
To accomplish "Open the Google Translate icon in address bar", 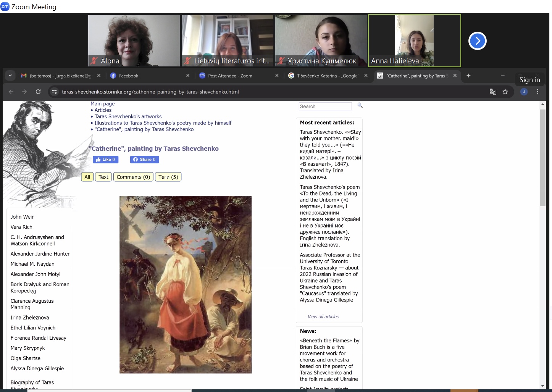I will point(493,92).
